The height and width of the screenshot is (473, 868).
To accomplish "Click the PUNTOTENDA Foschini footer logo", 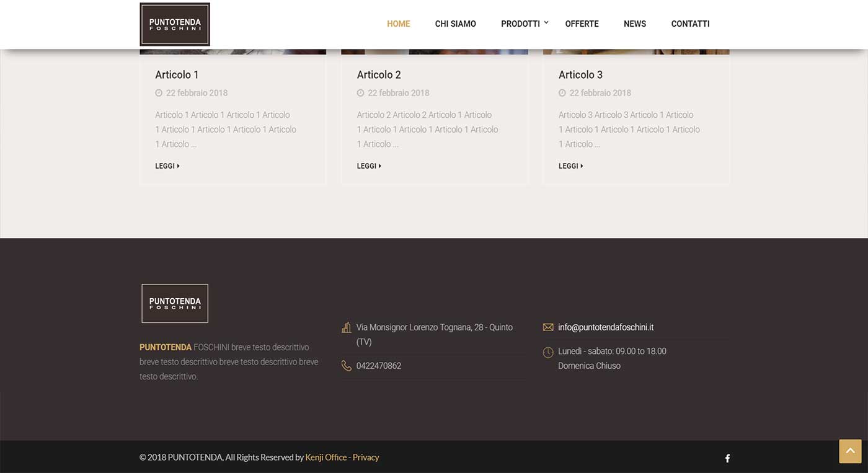I will tap(175, 303).
